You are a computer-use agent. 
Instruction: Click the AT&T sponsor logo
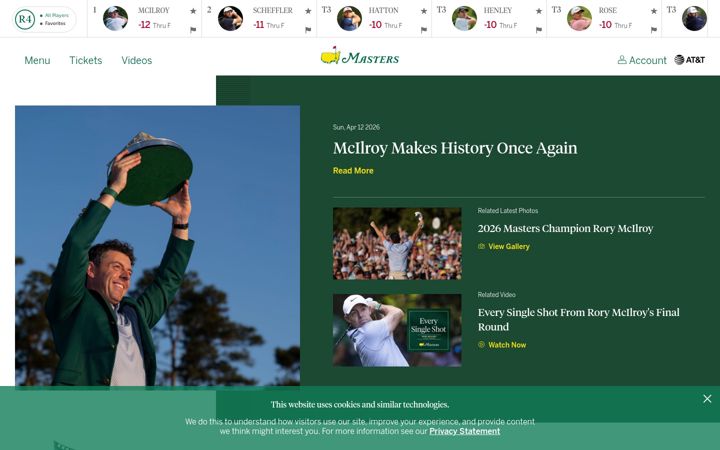pos(689,60)
